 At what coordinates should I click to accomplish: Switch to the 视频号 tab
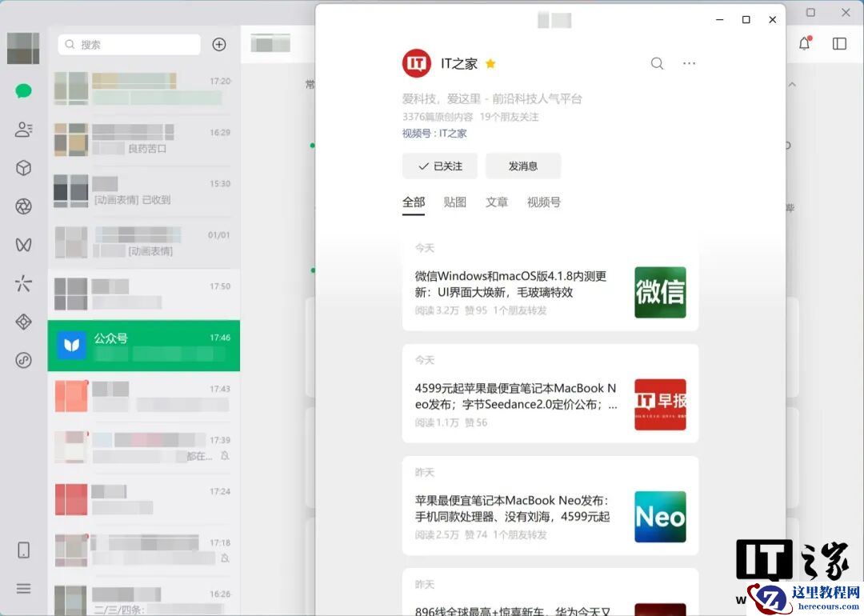click(544, 202)
